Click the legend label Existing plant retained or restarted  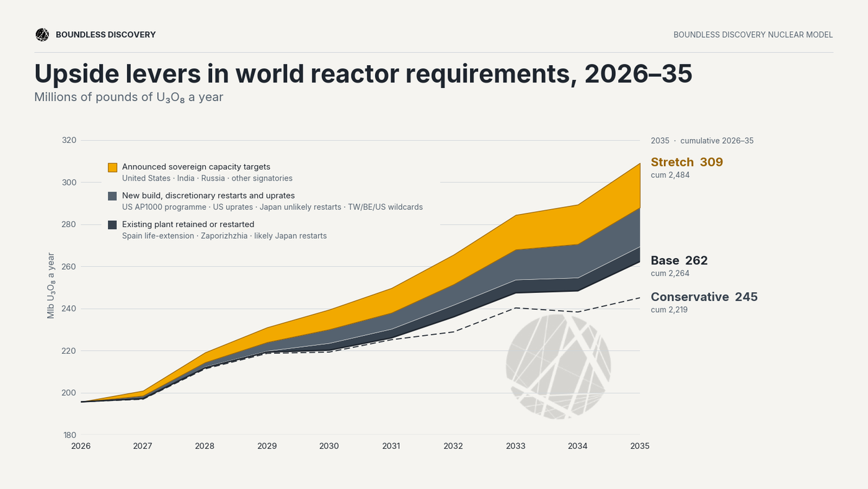tap(188, 224)
